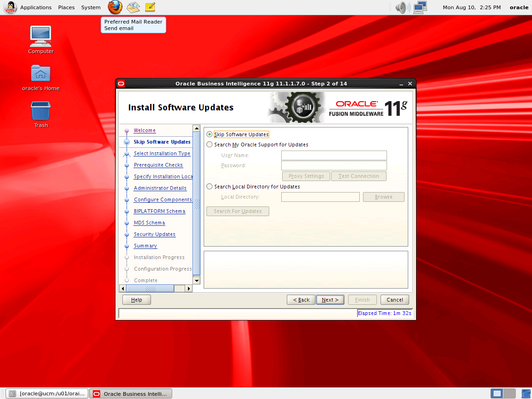Go to Prerequisite Checks step

click(x=158, y=165)
